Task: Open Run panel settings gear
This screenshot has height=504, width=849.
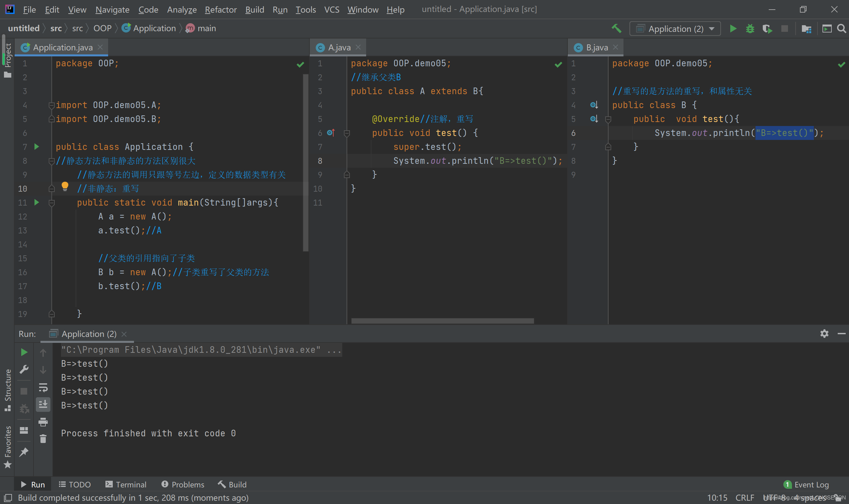Action: 824,334
